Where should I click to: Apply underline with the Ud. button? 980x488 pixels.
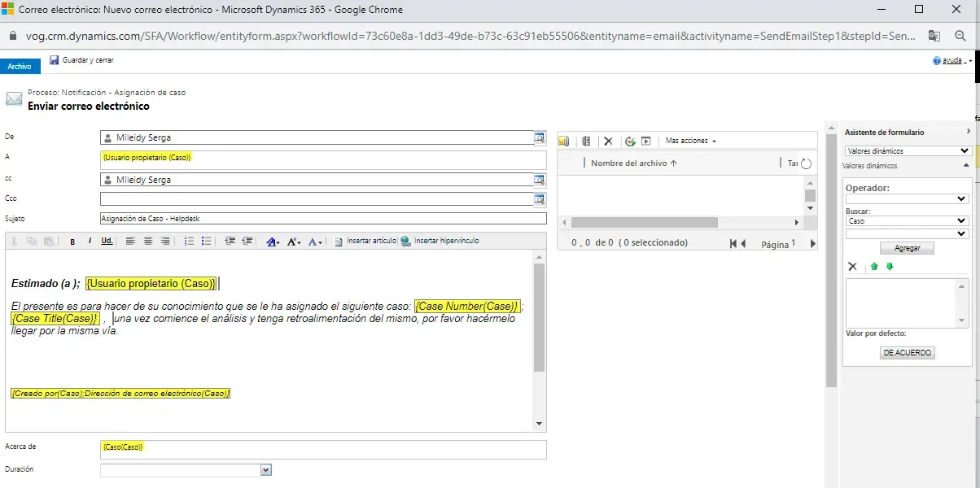pyautogui.click(x=107, y=242)
